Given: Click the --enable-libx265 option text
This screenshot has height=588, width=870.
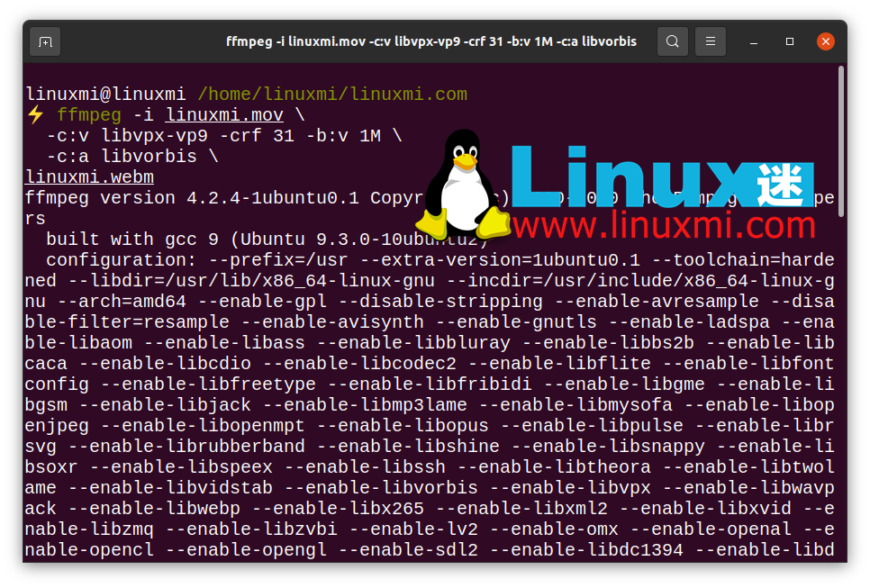Looking at the screenshot, I should click(338, 509).
